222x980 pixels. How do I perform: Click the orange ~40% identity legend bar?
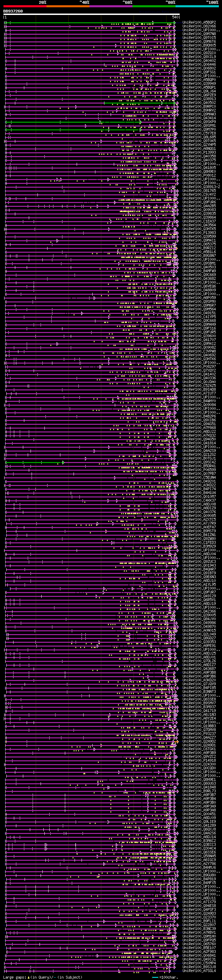68,6
